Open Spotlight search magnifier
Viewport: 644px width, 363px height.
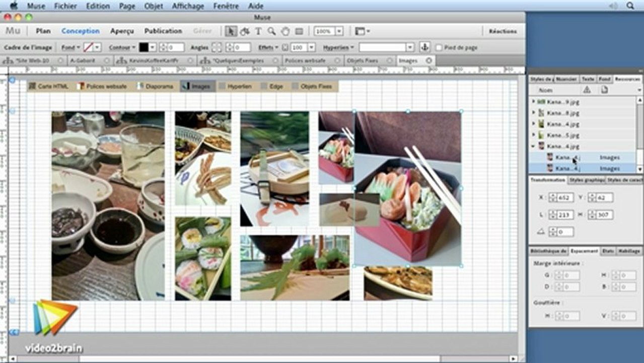[x=630, y=6]
